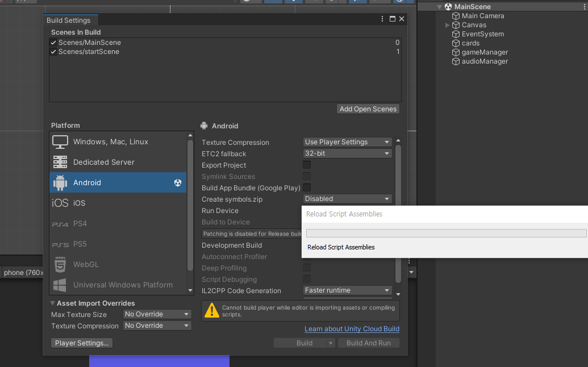Open Build Settings three-dot options menu
This screenshot has width=588, height=367.
pos(382,19)
